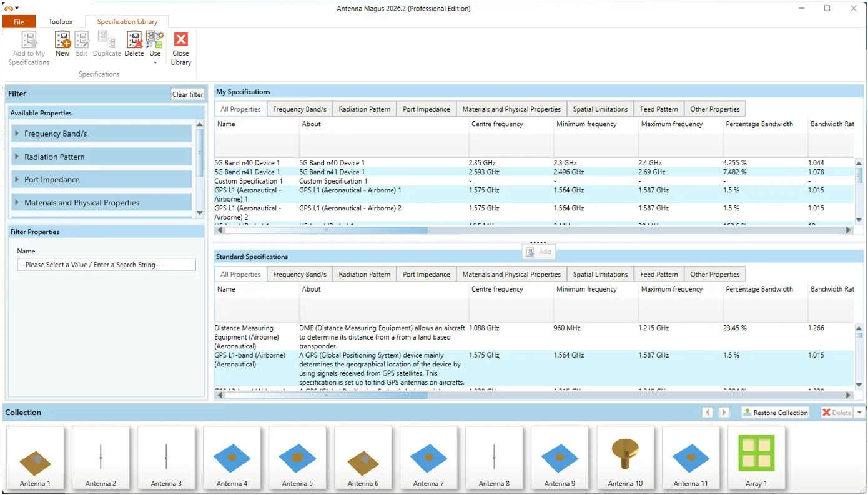The height and width of the screenshot is (495, 868).
Task: Click the Collection Delete button
Action: point(836,413)
